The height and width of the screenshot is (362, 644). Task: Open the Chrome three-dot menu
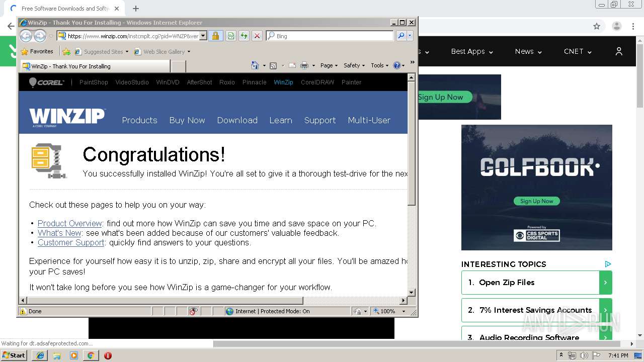pos(633,26)
